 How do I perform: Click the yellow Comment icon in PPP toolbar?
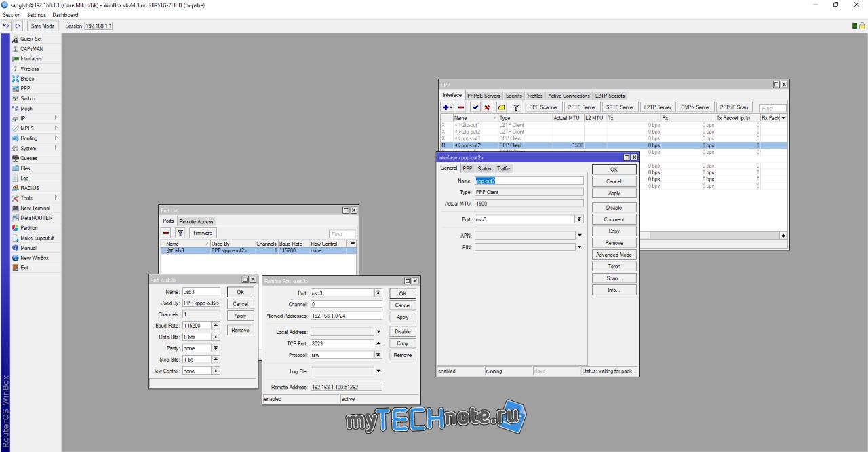[x=502, y=107]
